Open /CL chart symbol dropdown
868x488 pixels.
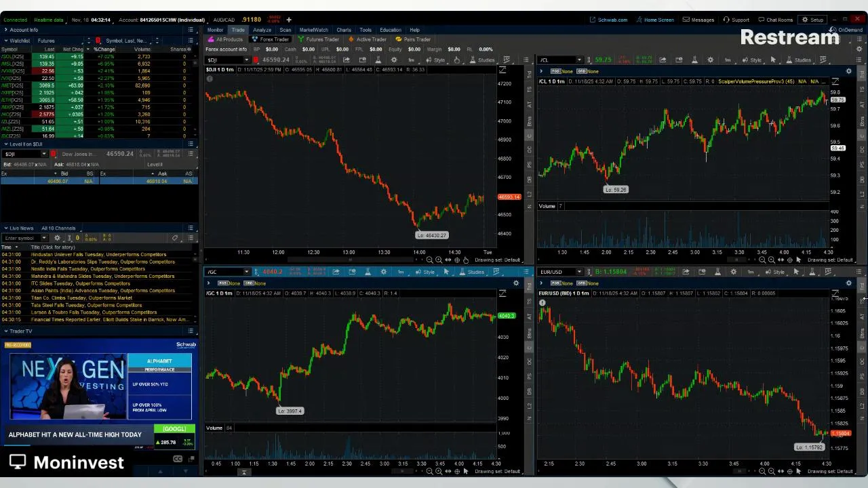click(x=578, y=60)
